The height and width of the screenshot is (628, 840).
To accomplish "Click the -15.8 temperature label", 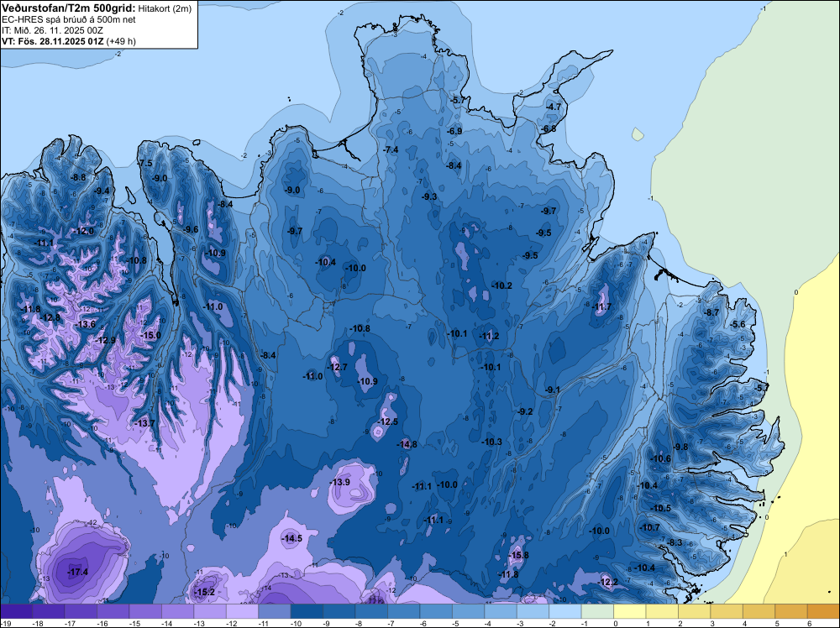I will pyautogui.click(x=518, y=555).
